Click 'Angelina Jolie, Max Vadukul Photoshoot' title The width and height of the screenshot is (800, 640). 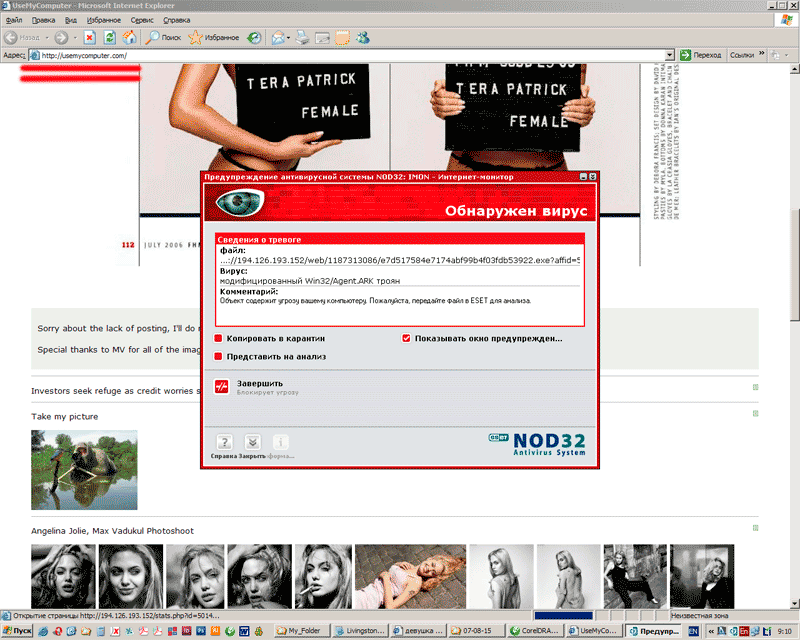coord(112,531)
